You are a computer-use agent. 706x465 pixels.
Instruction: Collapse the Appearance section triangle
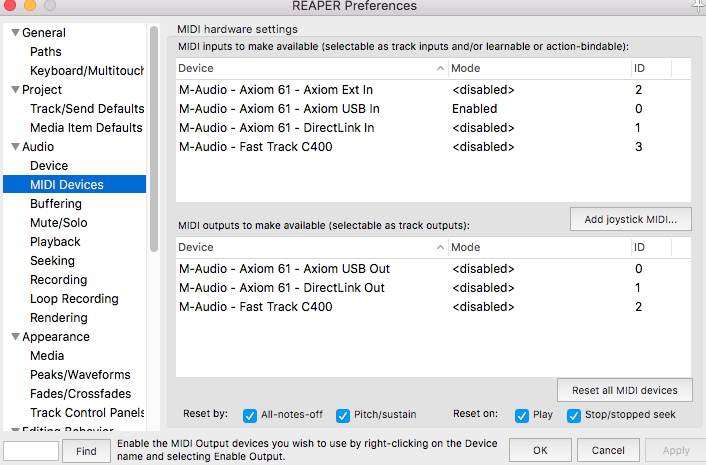[x=14, y=337]
